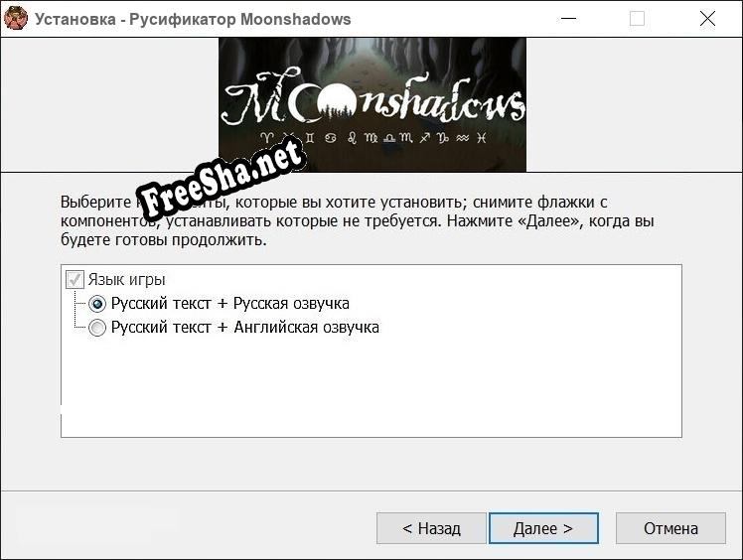Viewport: 743px width, 560px height.
Task: Close the installer window
Action: 707,19
